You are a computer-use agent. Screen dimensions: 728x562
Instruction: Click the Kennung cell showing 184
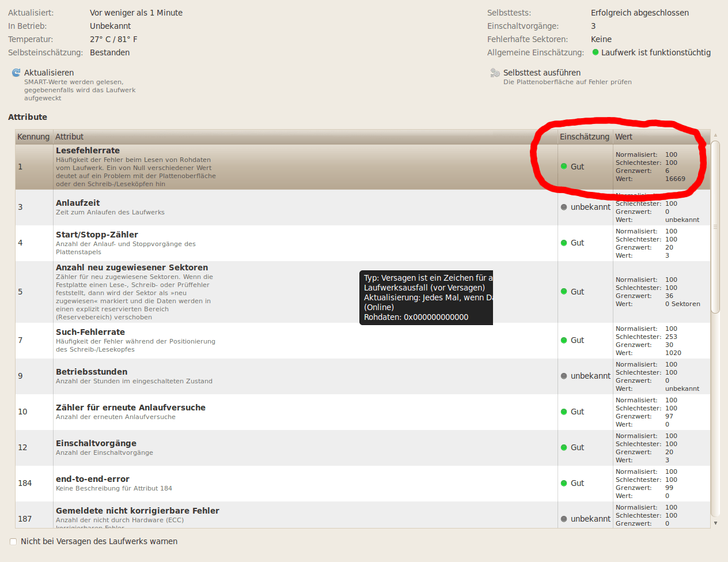(25, 483)
